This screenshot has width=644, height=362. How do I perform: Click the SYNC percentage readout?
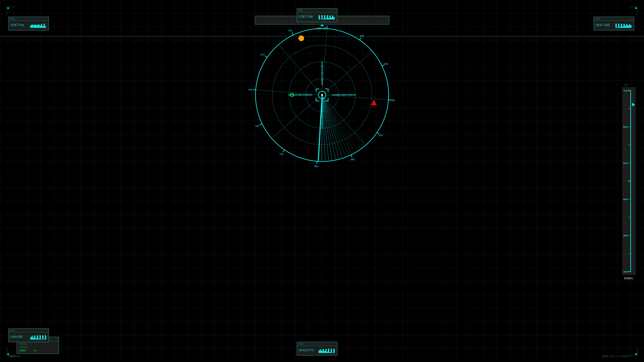click(x=17, y=337)
